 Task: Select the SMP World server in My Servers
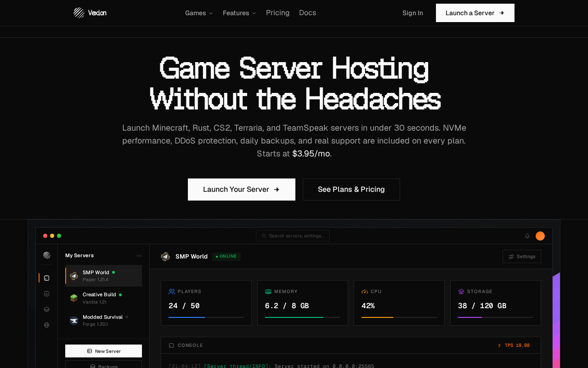tap(103, 276)
